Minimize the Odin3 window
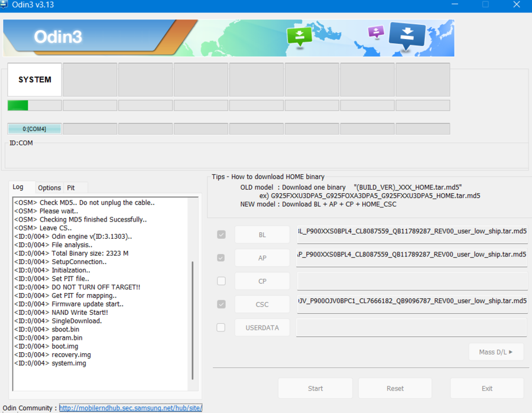 tap(455, 4)
